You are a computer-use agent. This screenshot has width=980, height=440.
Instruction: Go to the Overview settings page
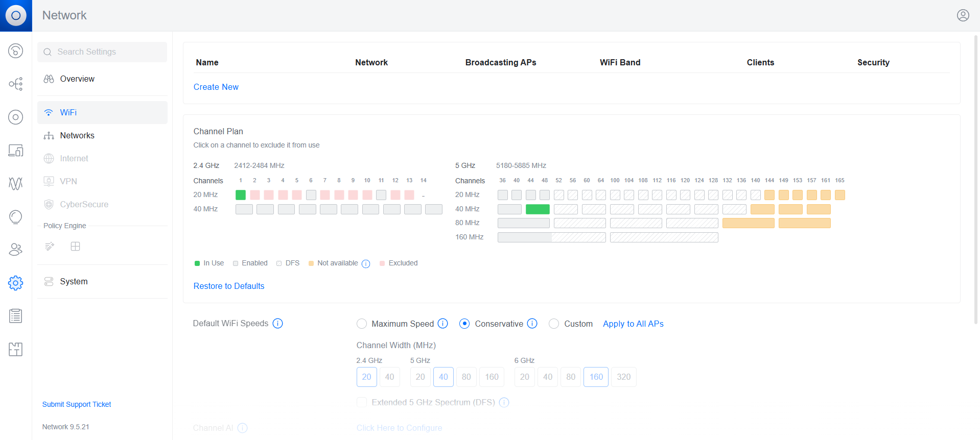tap(77, 79)
